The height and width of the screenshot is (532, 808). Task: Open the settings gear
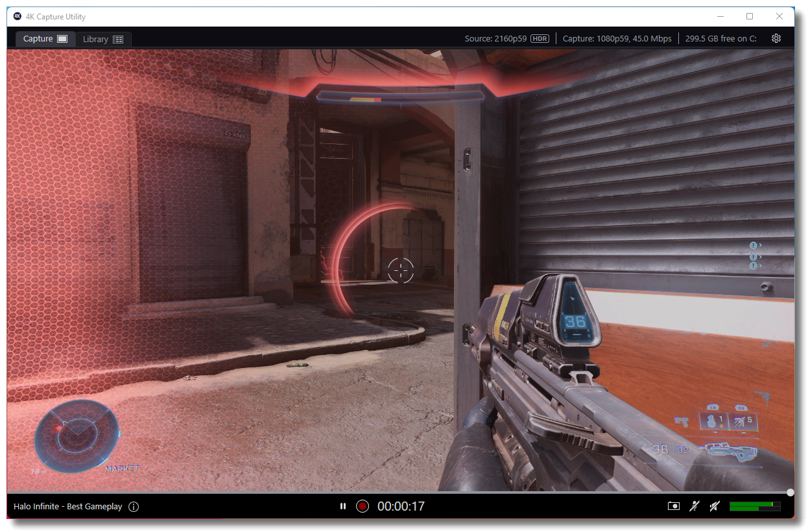pos(776,38)
